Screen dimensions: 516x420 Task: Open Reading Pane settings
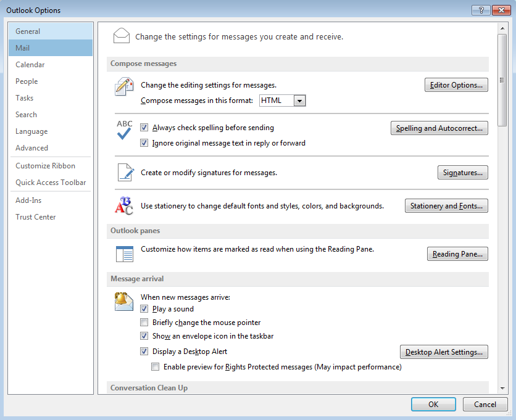[457, 254]
